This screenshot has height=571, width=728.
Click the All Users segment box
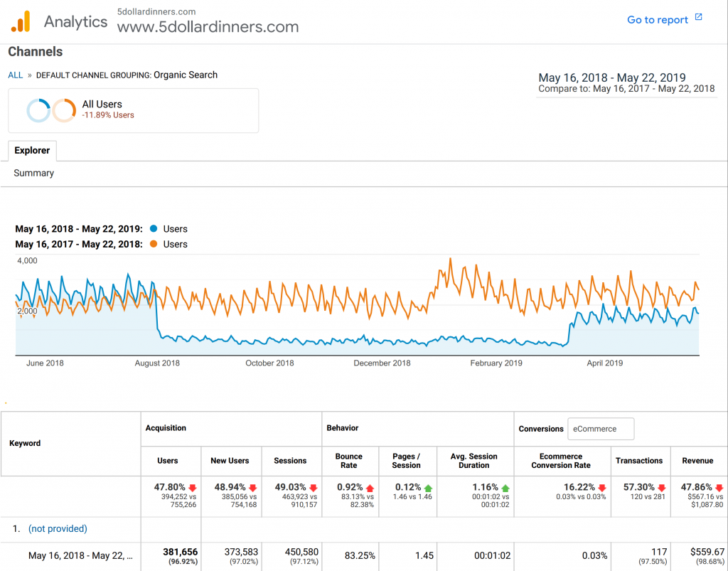[x=133, y=110]
